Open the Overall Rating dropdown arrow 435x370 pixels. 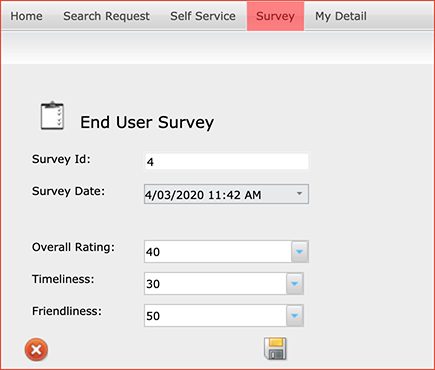tap(300, 252)
